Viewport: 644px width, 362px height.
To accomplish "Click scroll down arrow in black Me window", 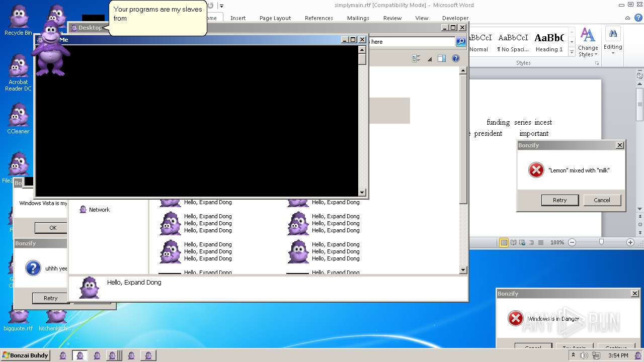I will (362, 193).
